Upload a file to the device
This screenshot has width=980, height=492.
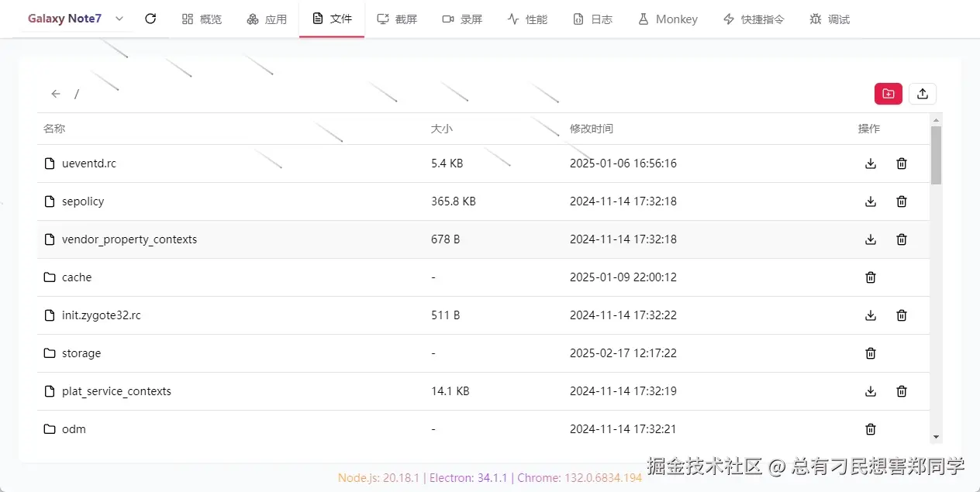click(922, 93)
